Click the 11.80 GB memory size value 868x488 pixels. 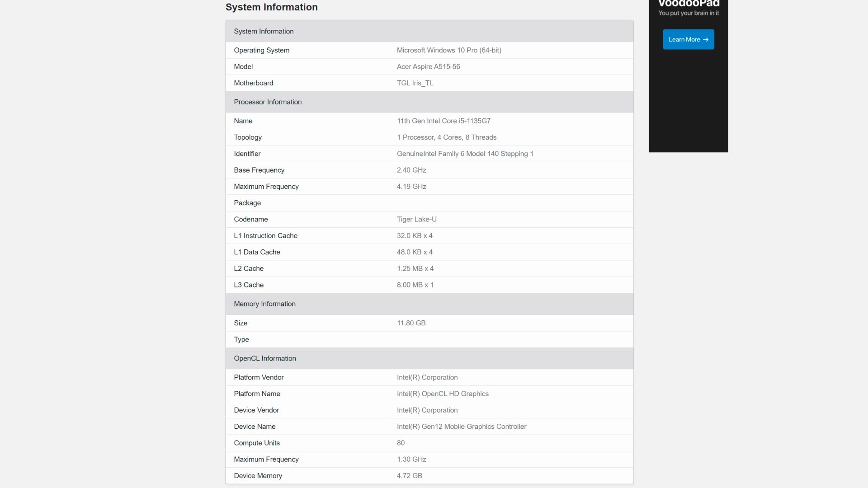[x=411, y=323]
